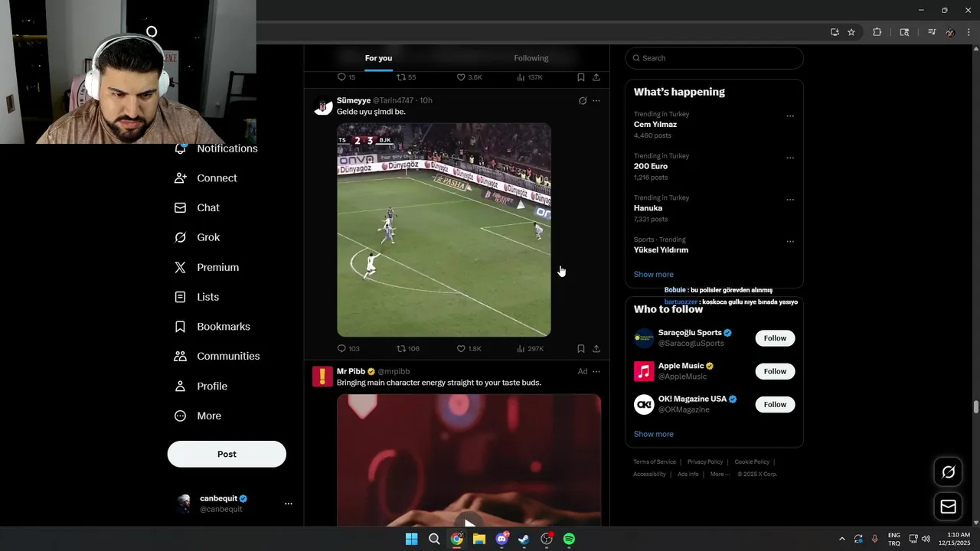Viewport: 980px width, 551px height.
Task: Switch to the For you tab
Action: pos(378,58)
